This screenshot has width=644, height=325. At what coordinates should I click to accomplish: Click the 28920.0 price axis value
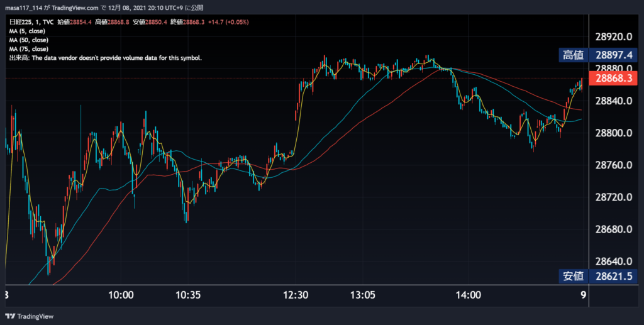click(614, 37)
